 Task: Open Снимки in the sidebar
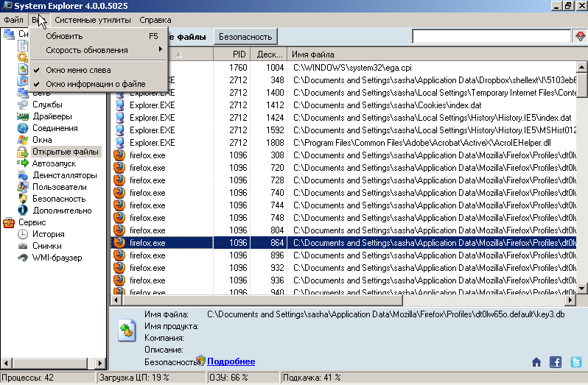point(47,246)
